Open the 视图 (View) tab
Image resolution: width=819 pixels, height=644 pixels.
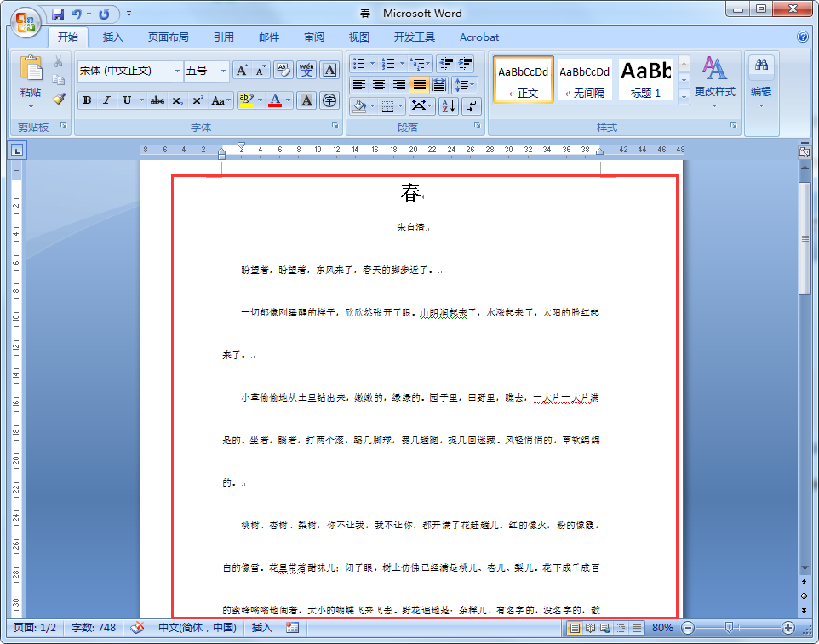point(358,37)
